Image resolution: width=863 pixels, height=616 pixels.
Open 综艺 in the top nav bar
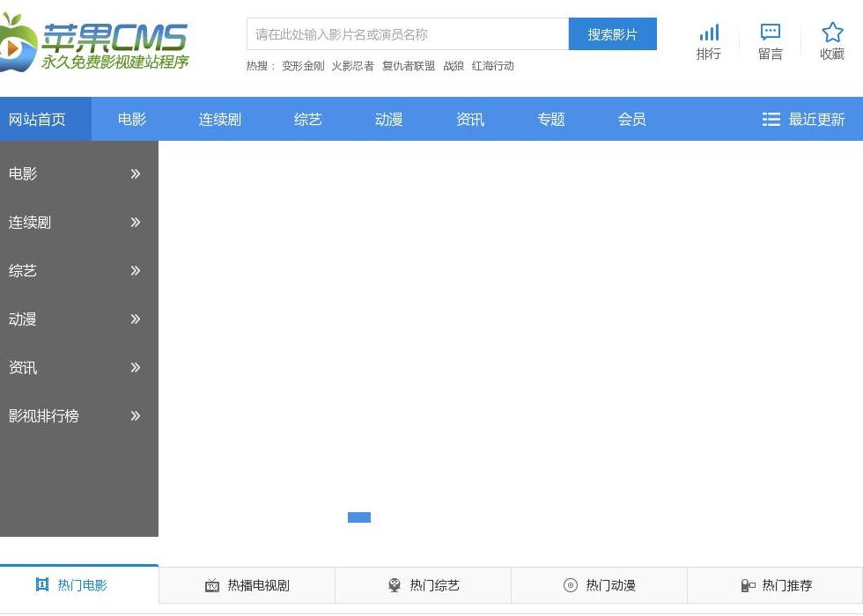(307, 119)
